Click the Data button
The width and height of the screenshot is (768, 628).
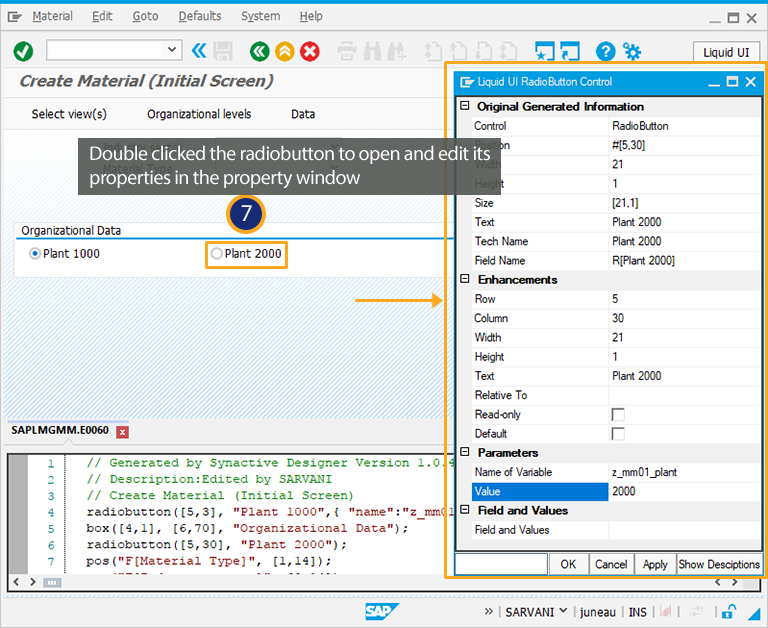click(303, 114)
